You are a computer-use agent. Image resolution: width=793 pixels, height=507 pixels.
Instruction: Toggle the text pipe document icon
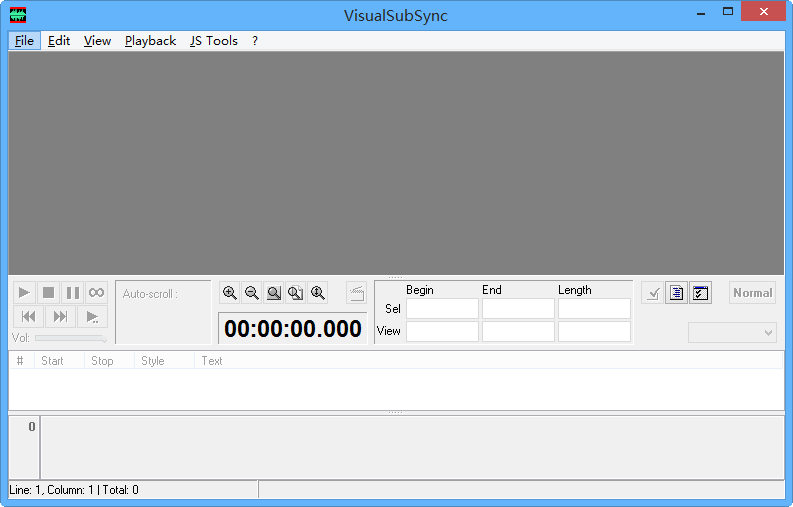click(x=677, y=293)
